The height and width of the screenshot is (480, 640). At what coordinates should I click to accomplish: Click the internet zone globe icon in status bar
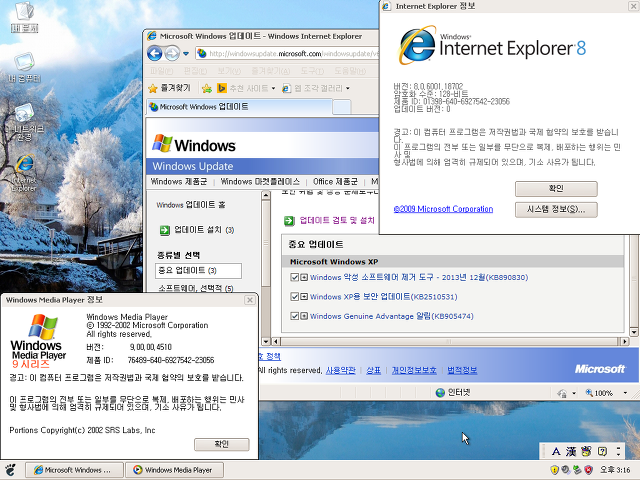tap(440, 393)
